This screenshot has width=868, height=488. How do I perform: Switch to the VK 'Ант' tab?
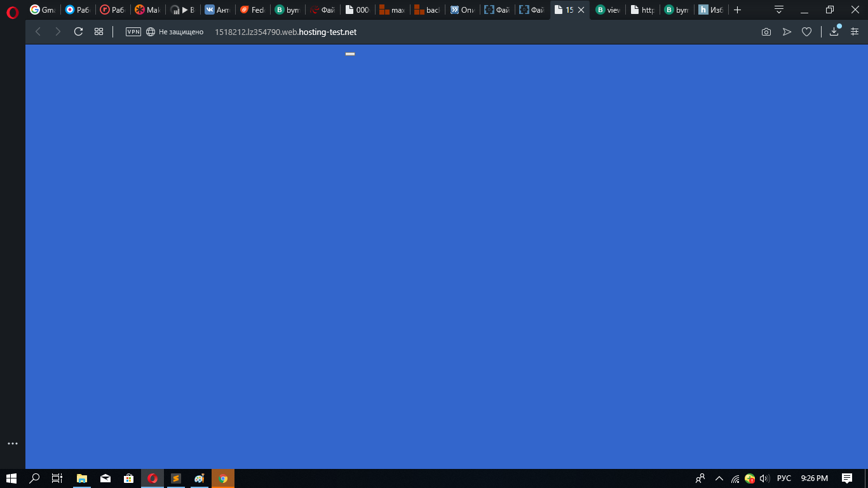[x=217, y=10]
